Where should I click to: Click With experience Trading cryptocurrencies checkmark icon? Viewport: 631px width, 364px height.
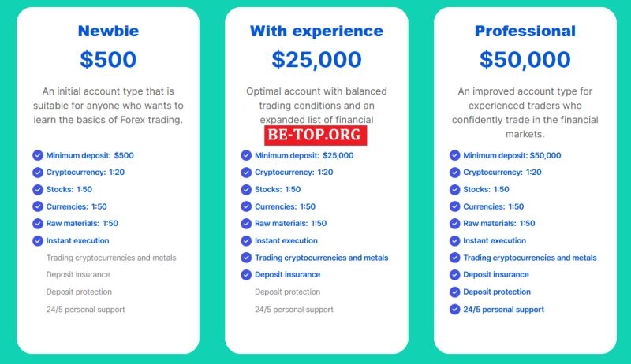click(x=246, y=258)
